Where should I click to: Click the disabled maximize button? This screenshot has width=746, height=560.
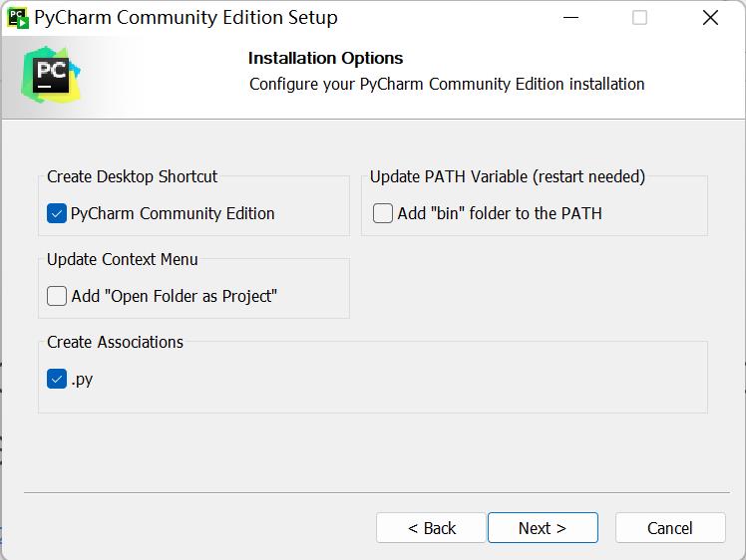[x=639, y=18]
